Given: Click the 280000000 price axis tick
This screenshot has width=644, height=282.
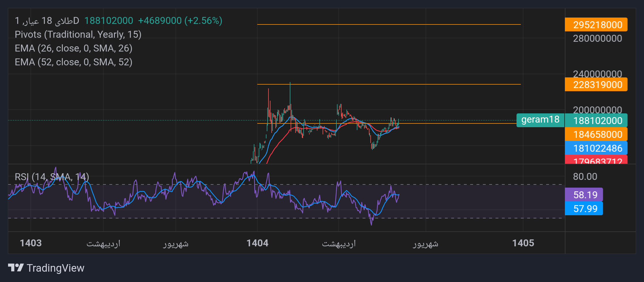Looking at the screenshot, I should tap(597, 38).
